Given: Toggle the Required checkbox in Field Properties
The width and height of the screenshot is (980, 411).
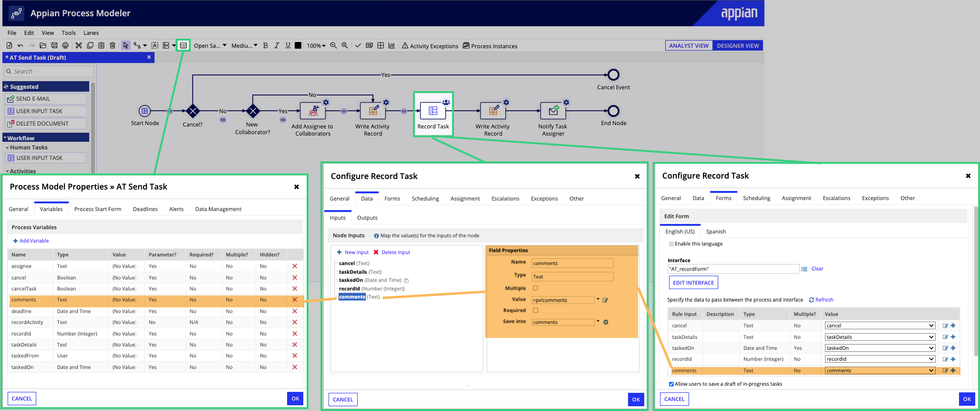Looking at the screenshot, I should [x=536, y=310].
